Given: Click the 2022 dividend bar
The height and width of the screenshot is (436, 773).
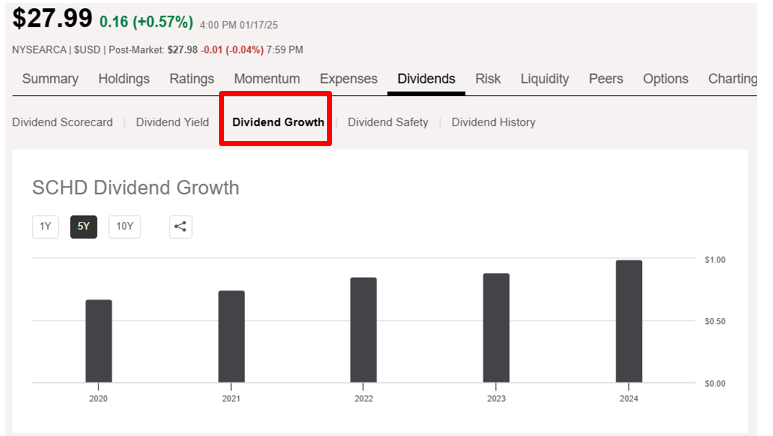Looking at the screenshot, I should (363, 330).
